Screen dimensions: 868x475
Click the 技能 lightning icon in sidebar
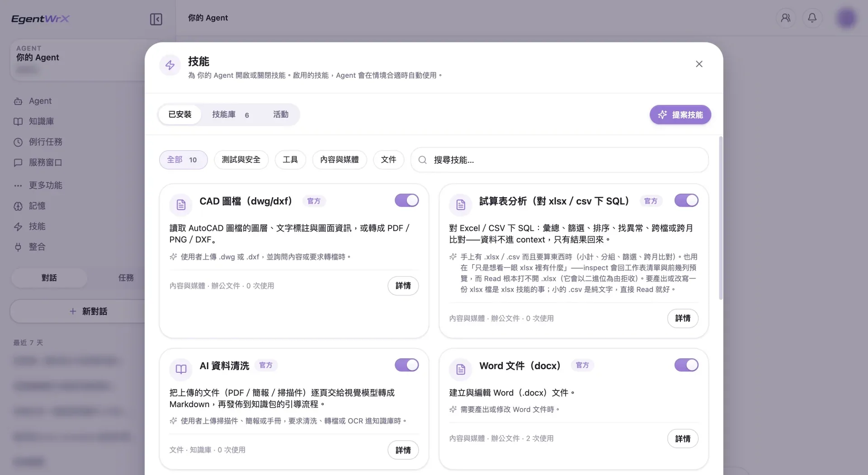(18, 227)
